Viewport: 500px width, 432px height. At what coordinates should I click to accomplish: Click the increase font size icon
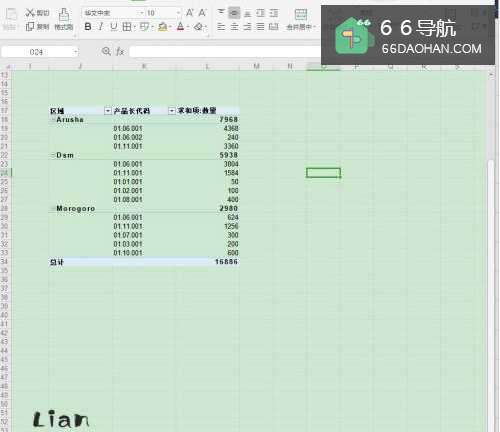pyautogui.click(x=190, y=13)
